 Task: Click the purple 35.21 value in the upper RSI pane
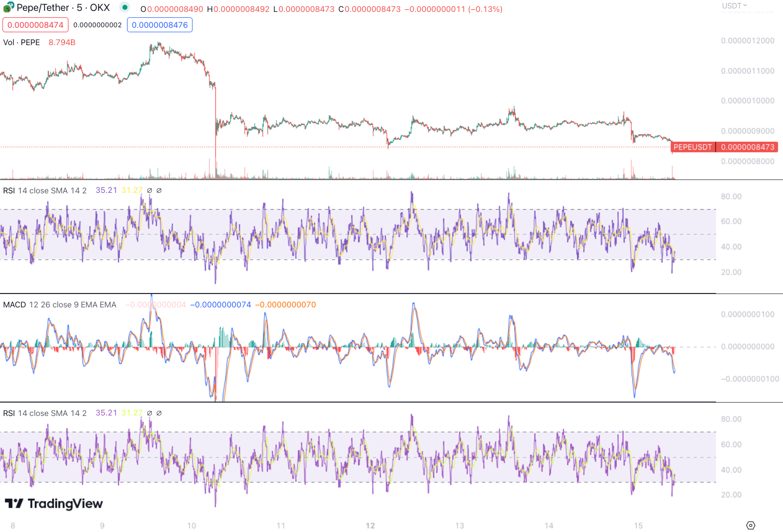[106, 190]
